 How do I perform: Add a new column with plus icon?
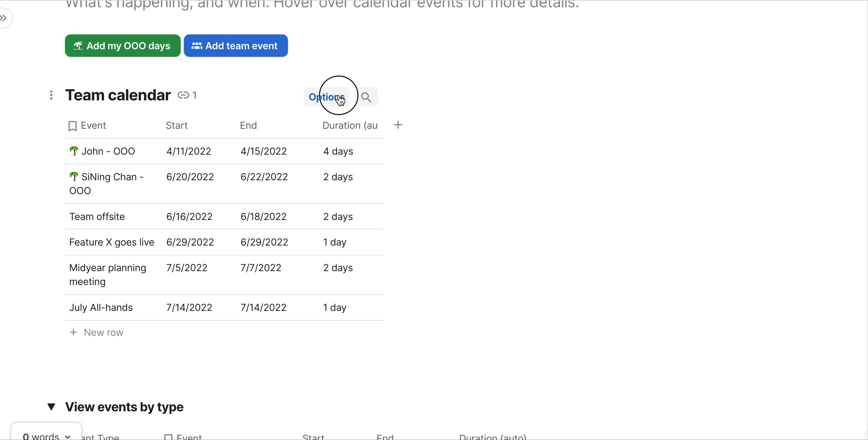coord(398,125)
